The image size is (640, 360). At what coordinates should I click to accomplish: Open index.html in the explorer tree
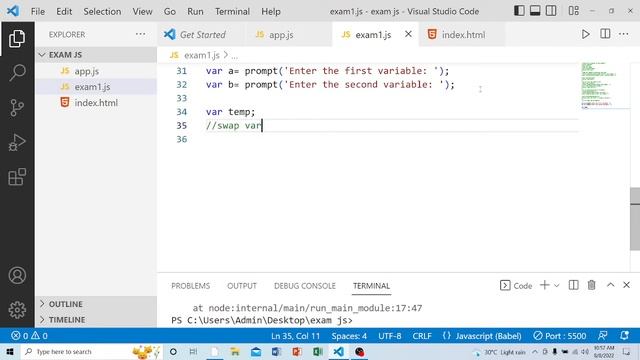(x=96, y=102)
